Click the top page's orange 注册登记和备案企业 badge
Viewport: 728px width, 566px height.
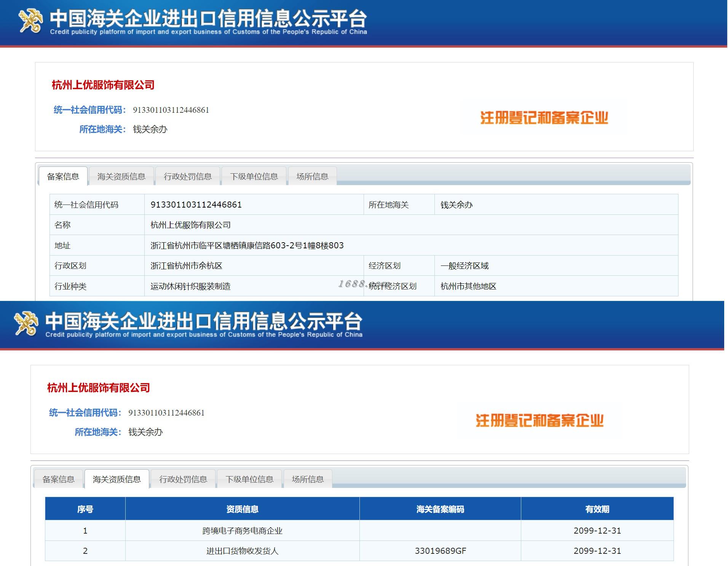(x=544, y=118)
